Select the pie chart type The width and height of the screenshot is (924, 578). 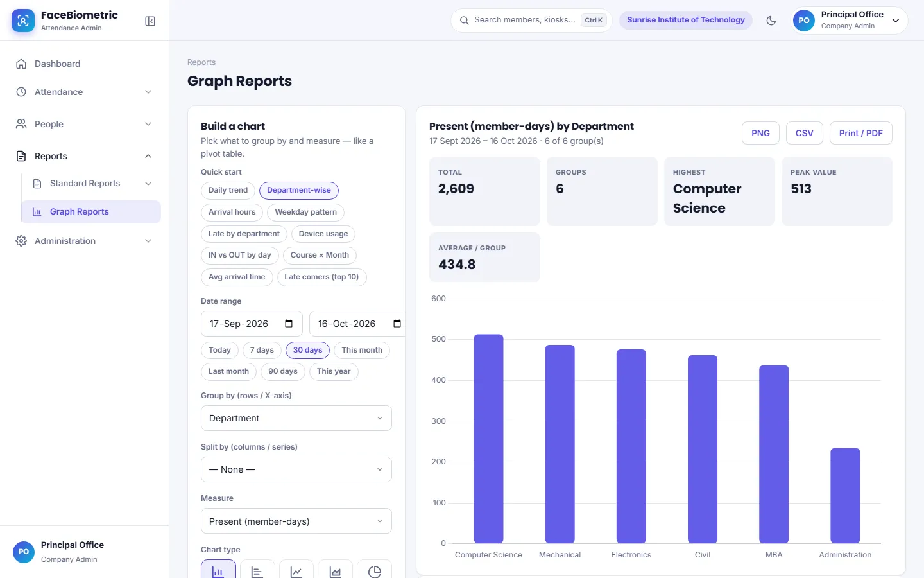[375, 570]
